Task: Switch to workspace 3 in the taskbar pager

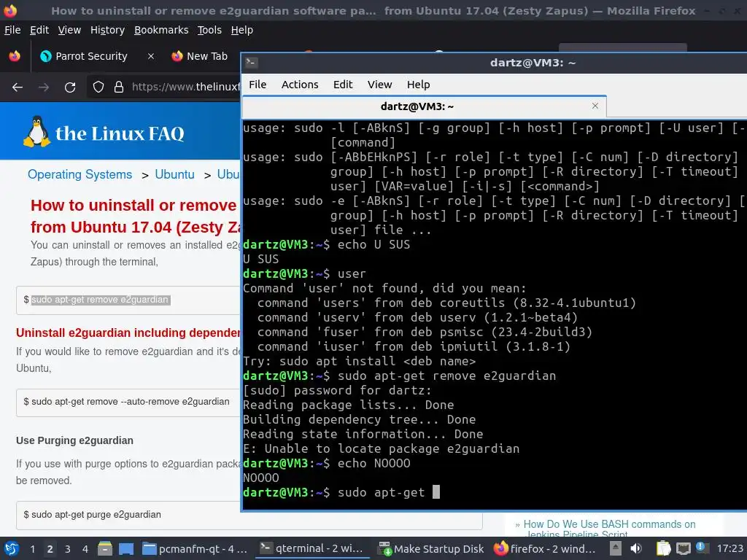Action: (68, 549)
